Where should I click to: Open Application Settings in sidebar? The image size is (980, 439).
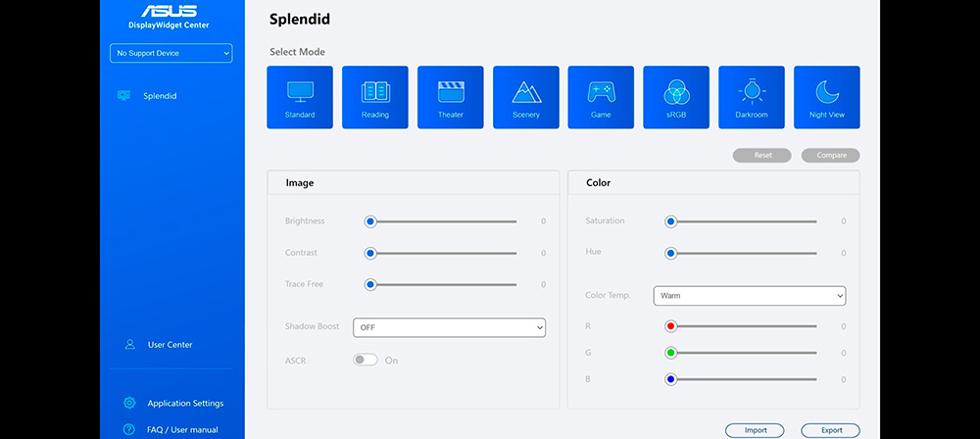click(185, 404)
